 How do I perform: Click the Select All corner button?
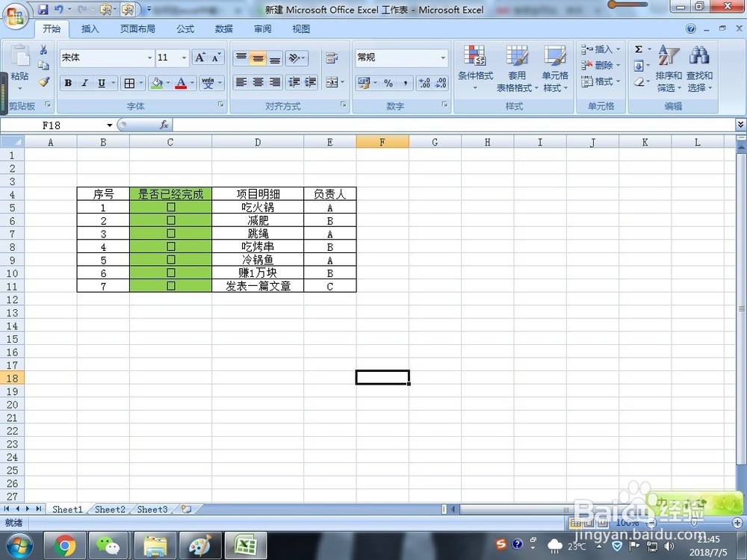pyautogui.click(x=13, y=141)
